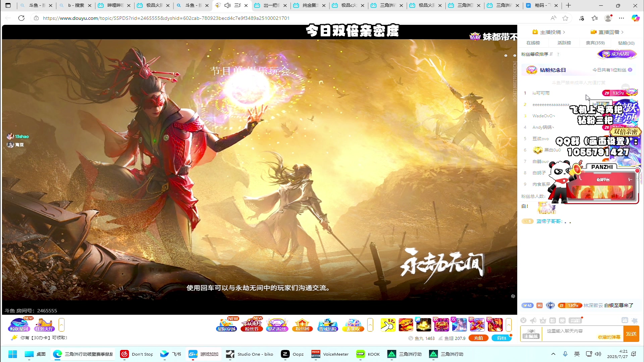Click username 林深若云 in chat
The width and height of the screenshot is (644, 362).
593,305
